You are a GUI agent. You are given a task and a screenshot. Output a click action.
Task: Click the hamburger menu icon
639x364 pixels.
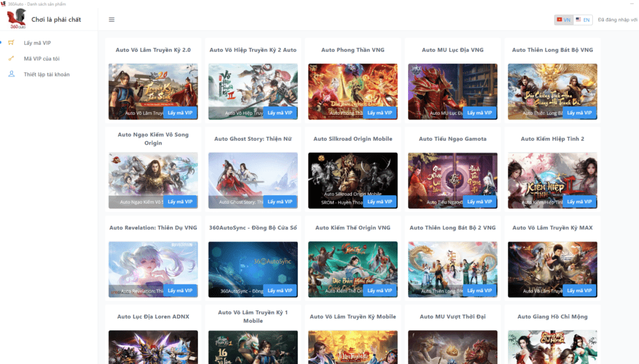[x=112, y=19]
